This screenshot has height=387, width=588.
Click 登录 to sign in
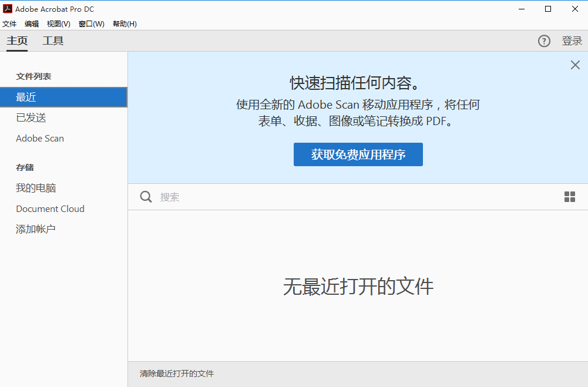coord(572,41)
